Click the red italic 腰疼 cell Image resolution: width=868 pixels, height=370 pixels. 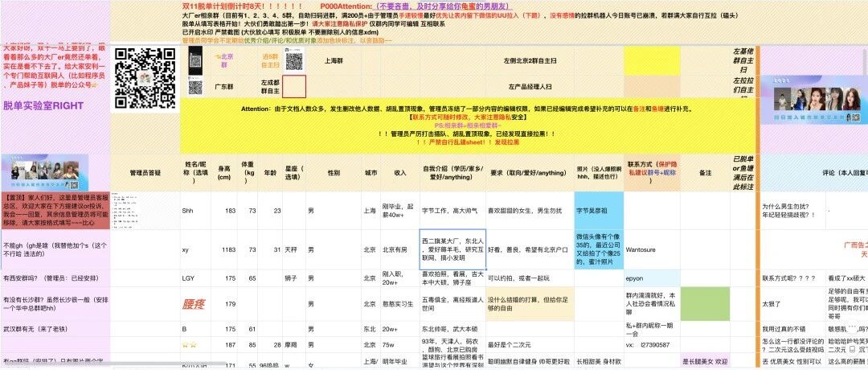point(196,303)
